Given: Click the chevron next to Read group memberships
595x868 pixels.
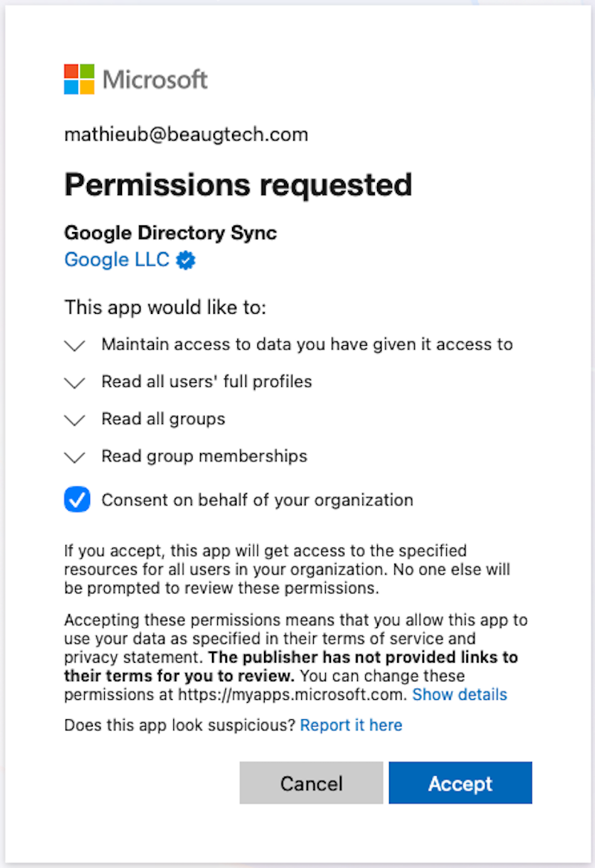Looking at the screenshot, I should [75, 457].
